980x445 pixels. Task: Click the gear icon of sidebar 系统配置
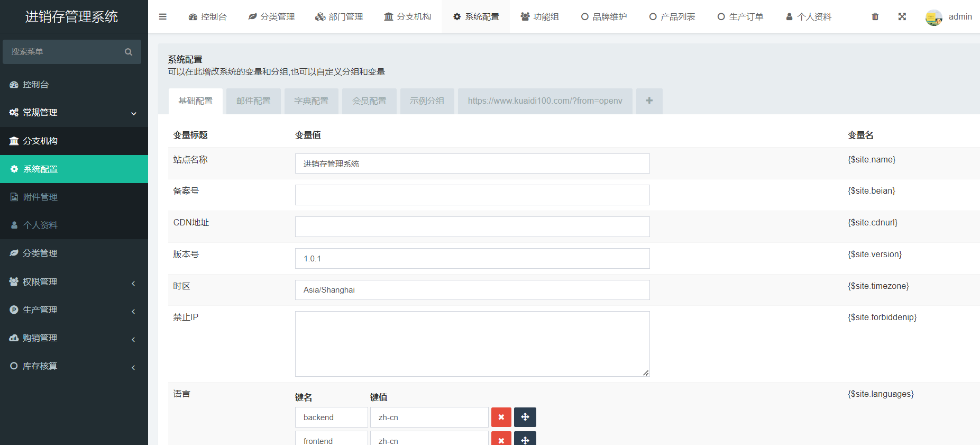[x=14, y=169]
